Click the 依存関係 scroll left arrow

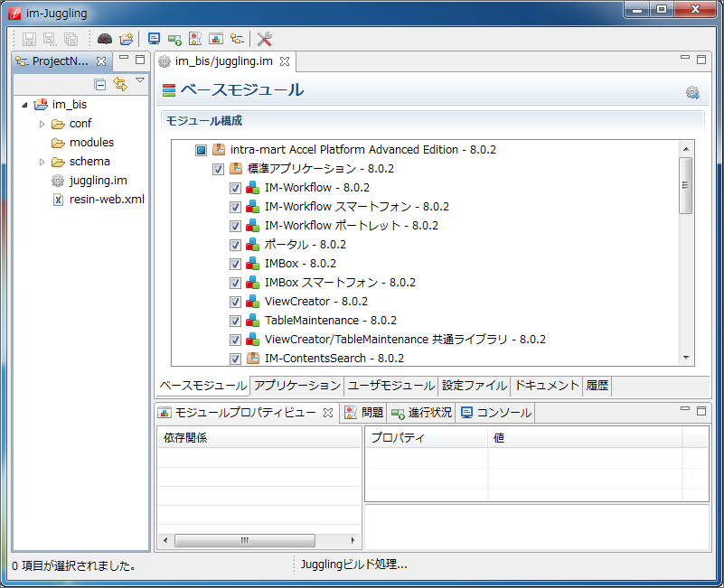pos(165,540)
